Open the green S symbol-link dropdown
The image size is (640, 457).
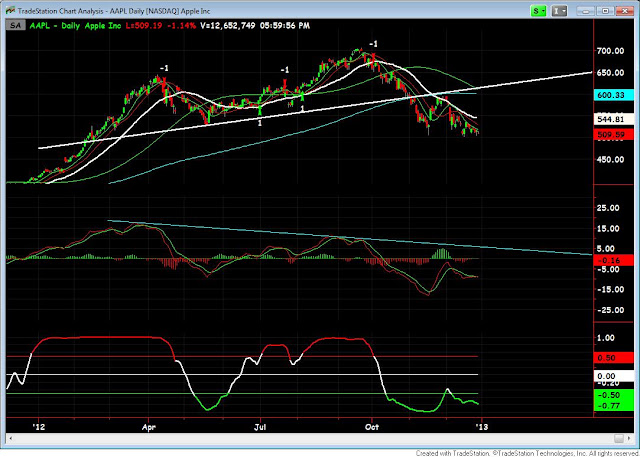pos(538,11)
